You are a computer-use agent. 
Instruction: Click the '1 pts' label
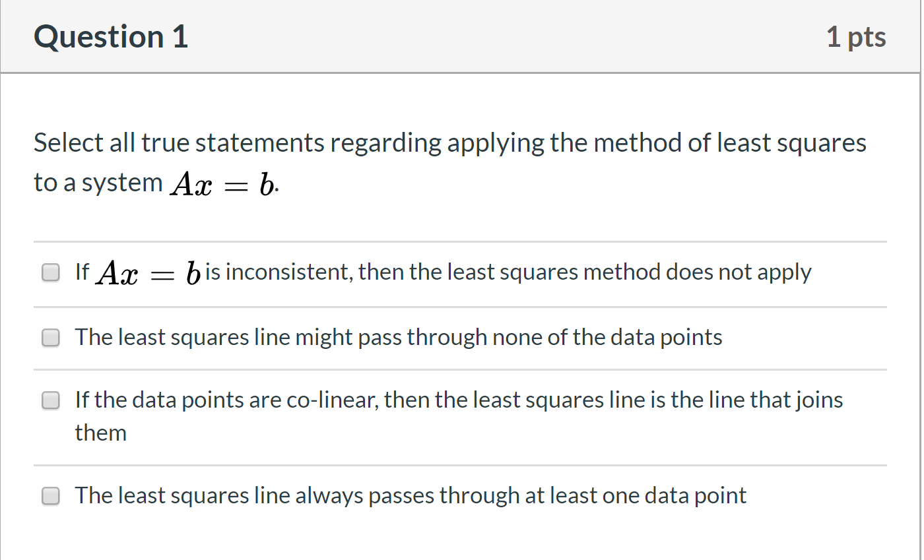[856, 36]
